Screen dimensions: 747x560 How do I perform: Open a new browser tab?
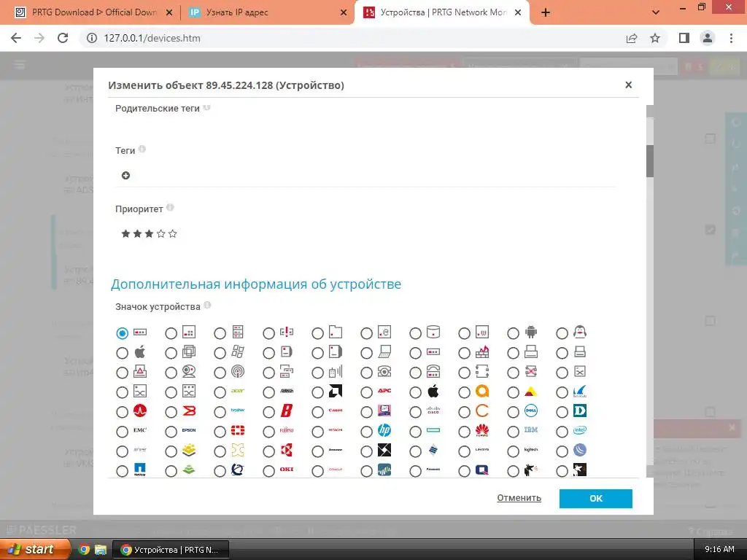coord(546,13)
